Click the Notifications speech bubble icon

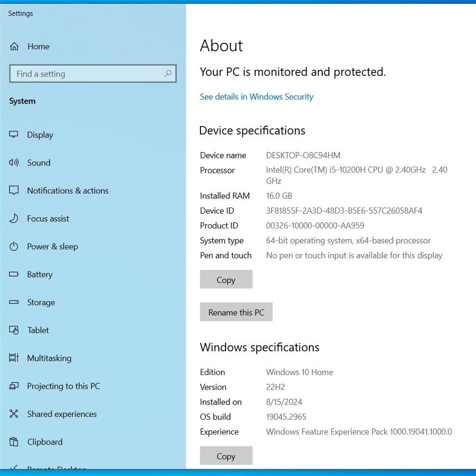pos(14,190)
